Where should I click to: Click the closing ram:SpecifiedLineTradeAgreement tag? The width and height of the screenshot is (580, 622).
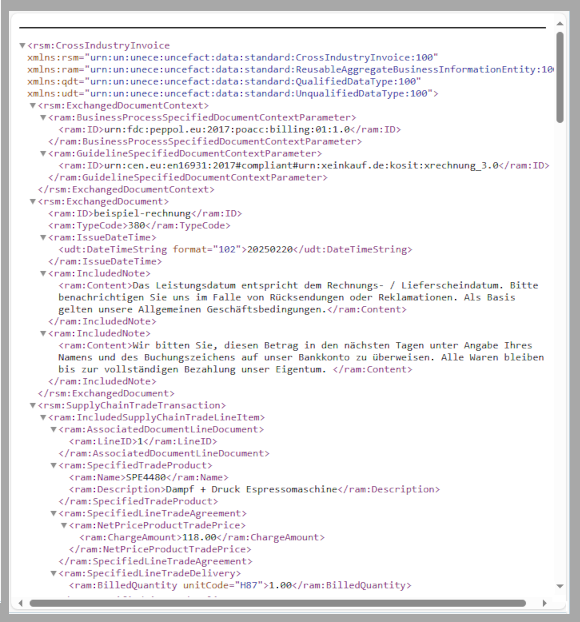tap(156, 561)
